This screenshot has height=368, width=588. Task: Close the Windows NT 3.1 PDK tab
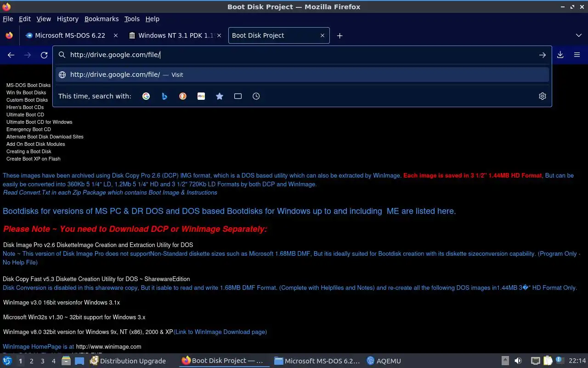[219, 35]
